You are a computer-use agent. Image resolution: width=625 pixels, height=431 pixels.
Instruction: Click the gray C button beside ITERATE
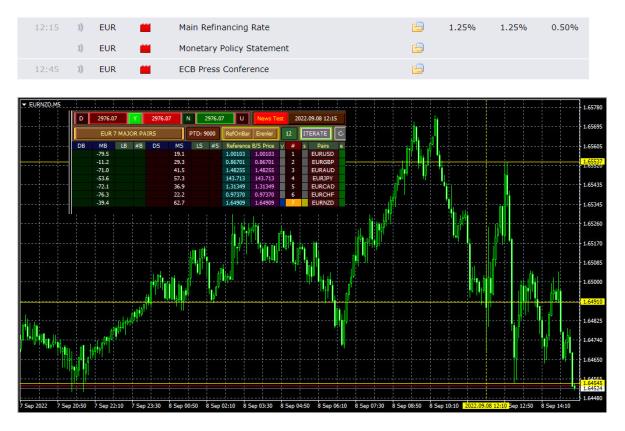pyautogui.click(x=340, y=134)
